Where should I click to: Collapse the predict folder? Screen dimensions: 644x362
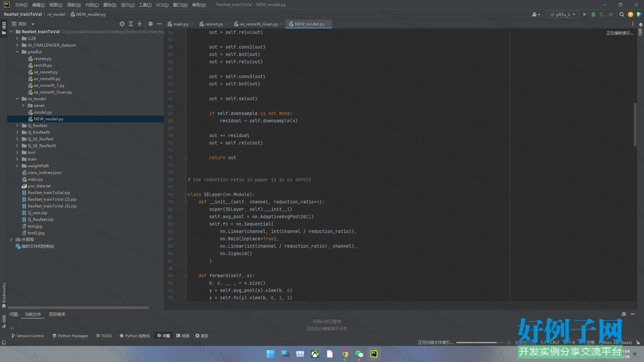point(17,52)
